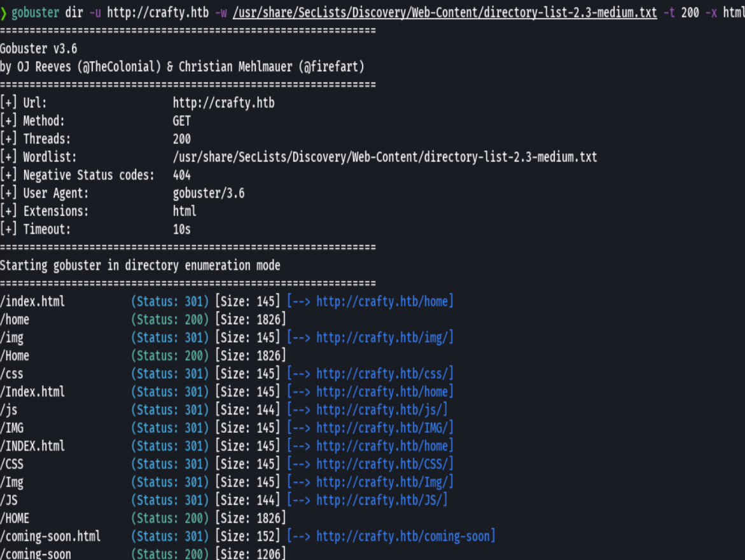Open the http://crafty.htb/css/ link
This screenshot has width=745, height=560.
(x=382, y=373)
